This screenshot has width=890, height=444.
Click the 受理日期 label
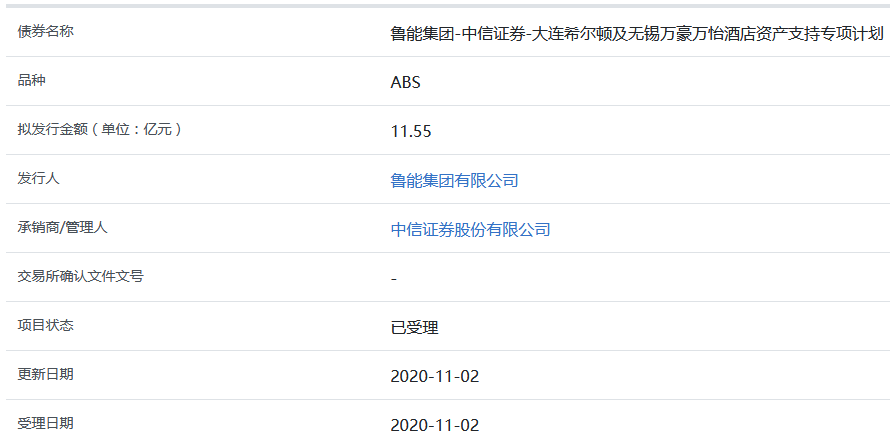pos(46,423)
